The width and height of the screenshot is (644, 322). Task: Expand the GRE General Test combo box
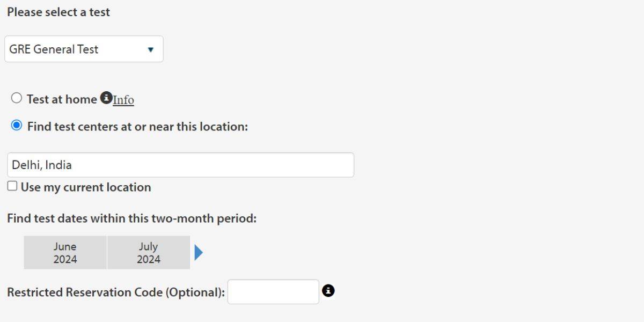[x=84, y=49]
